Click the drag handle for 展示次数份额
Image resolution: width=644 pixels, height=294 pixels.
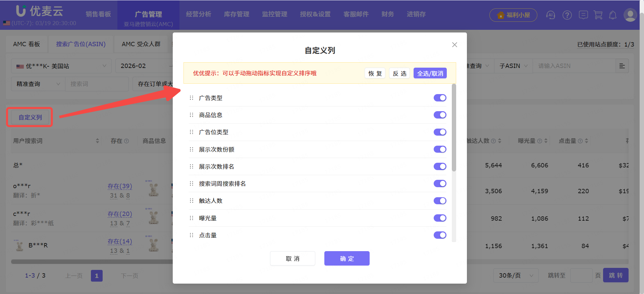(192, 149)
